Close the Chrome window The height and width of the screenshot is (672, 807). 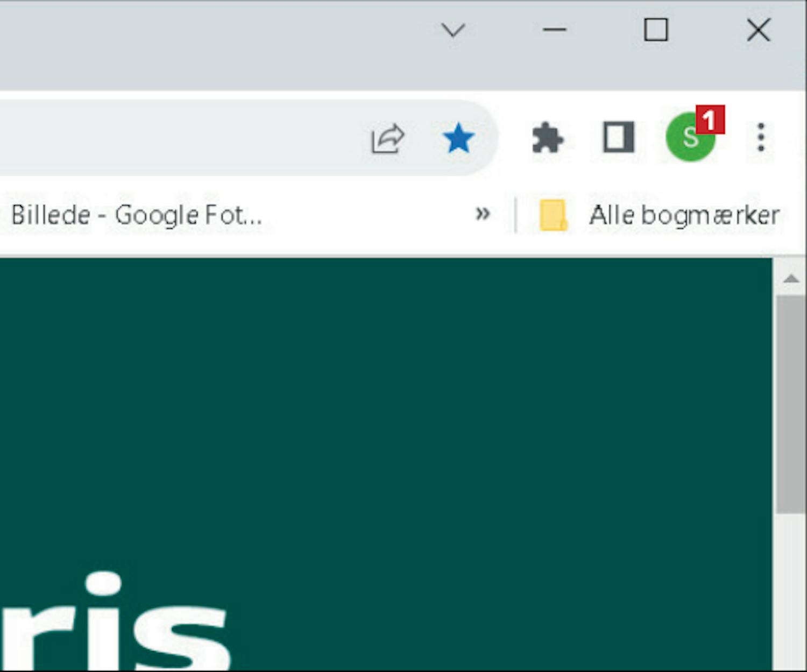tap(759, 30)
